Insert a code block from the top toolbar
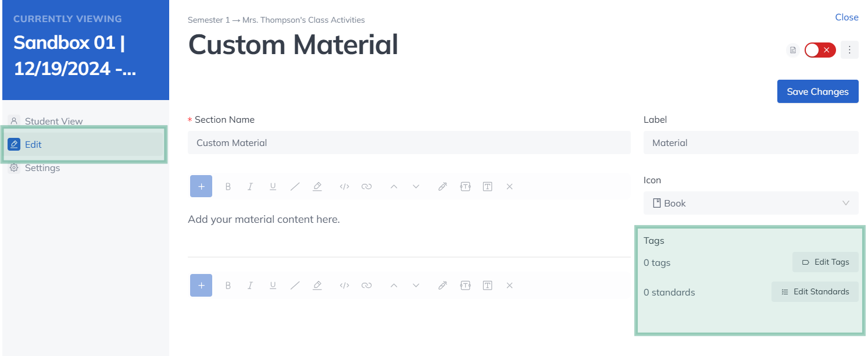868x356 pixels. (344, 187)
